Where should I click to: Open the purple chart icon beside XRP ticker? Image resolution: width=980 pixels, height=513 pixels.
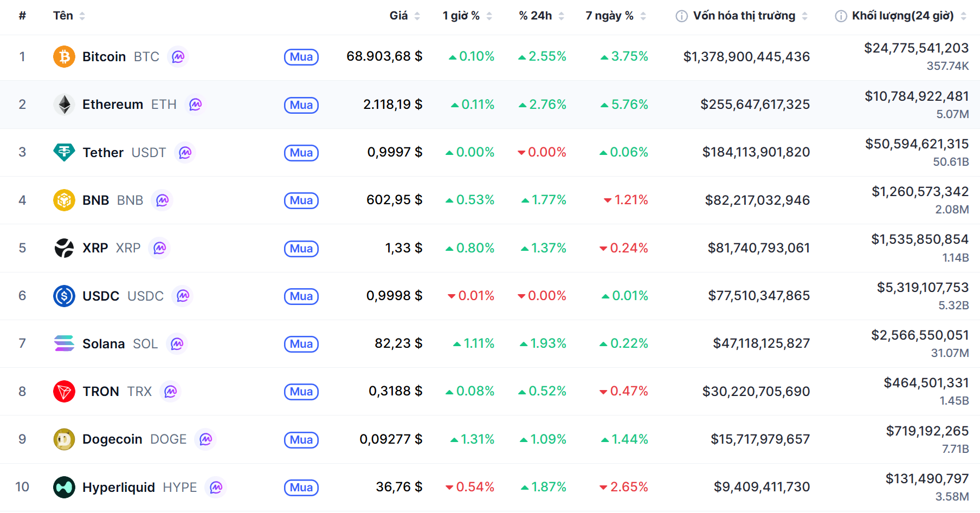click(160, 248)
